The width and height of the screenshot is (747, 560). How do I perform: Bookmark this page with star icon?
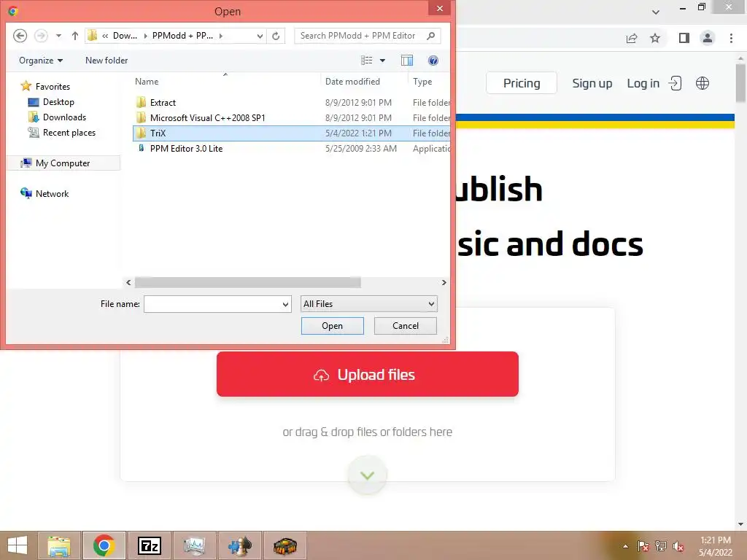[655, 38]
